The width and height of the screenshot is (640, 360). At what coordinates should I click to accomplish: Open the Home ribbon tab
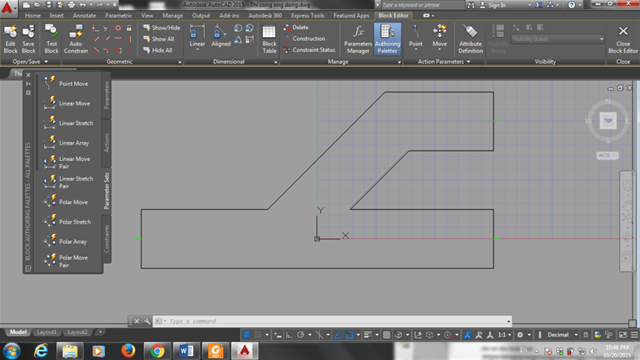point(32,16)
